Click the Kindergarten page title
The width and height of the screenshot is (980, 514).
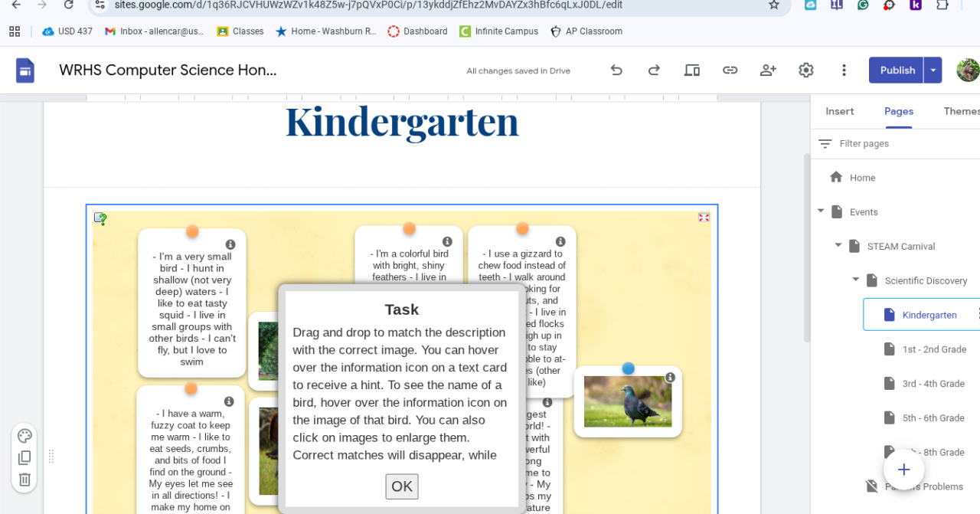coord(402,123)
